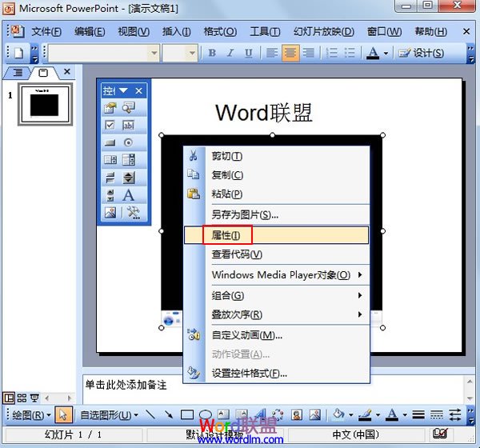
Task: Switch to Slide Sorter view
Action: tap(22, 398)
